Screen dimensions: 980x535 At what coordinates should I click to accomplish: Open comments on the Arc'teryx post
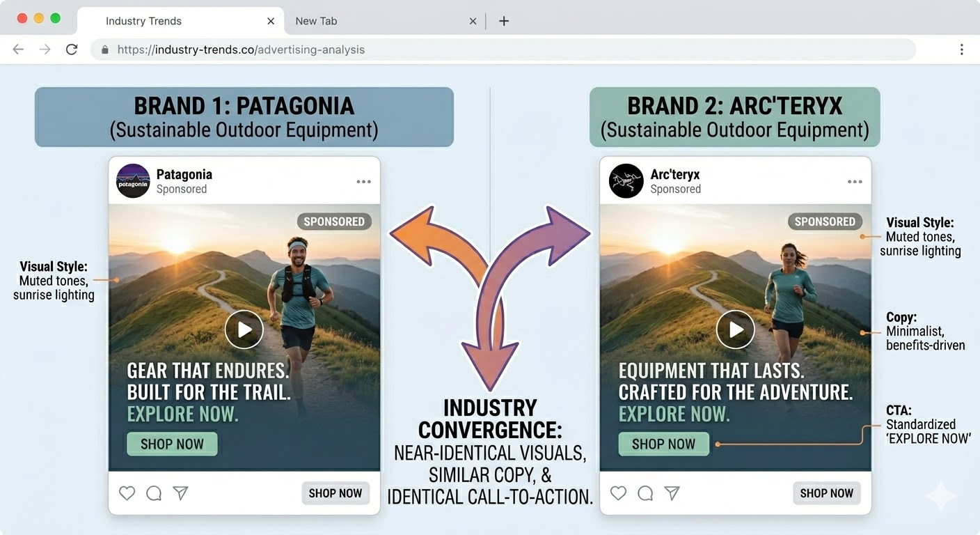point(645,493)
